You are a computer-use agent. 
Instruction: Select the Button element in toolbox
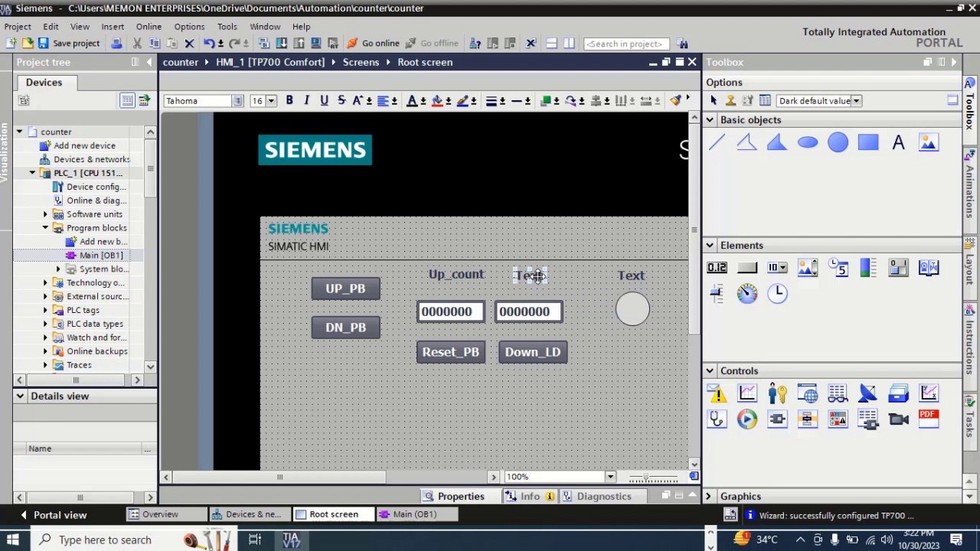click(x=746, y=267)
